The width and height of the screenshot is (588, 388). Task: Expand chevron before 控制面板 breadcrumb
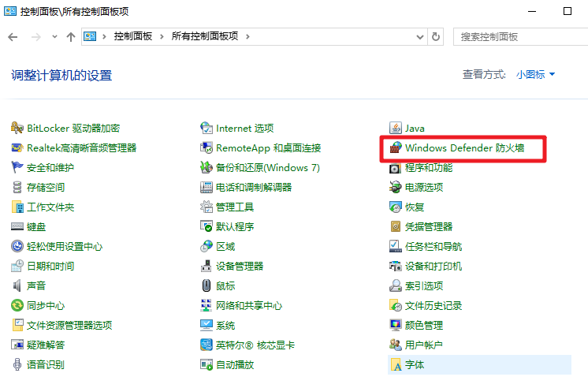tap(104, 37)
